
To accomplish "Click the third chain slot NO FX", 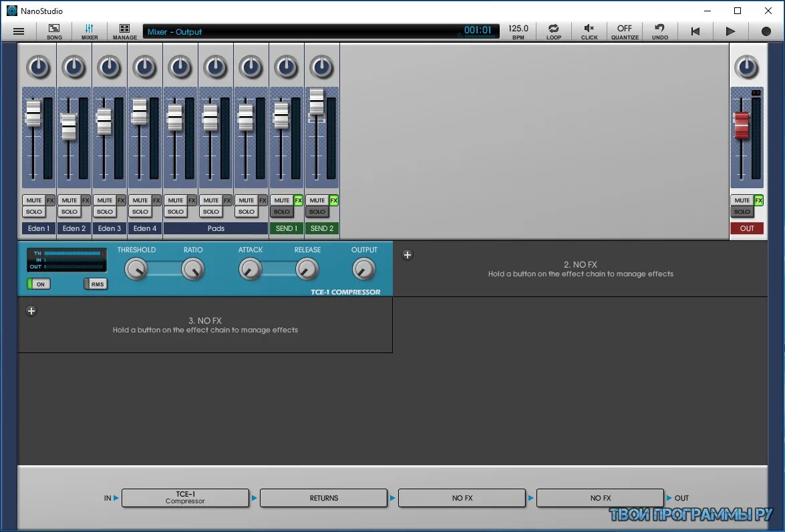I will click(x=462, y=498).
